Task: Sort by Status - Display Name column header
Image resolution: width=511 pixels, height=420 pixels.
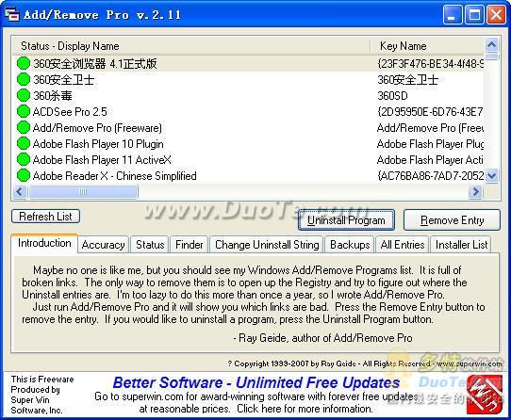Action: tap(191, 46)
